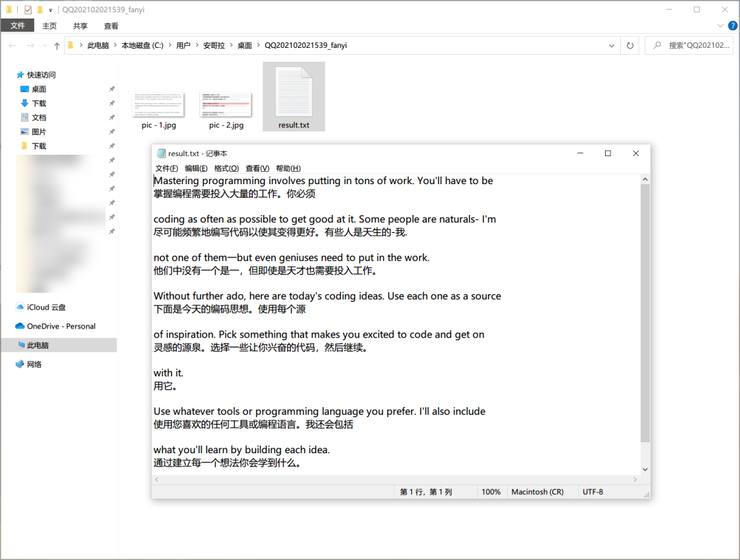740x560 pixels.
Task: Go up one folder level arrow
Action: click(x=57, y=46)
